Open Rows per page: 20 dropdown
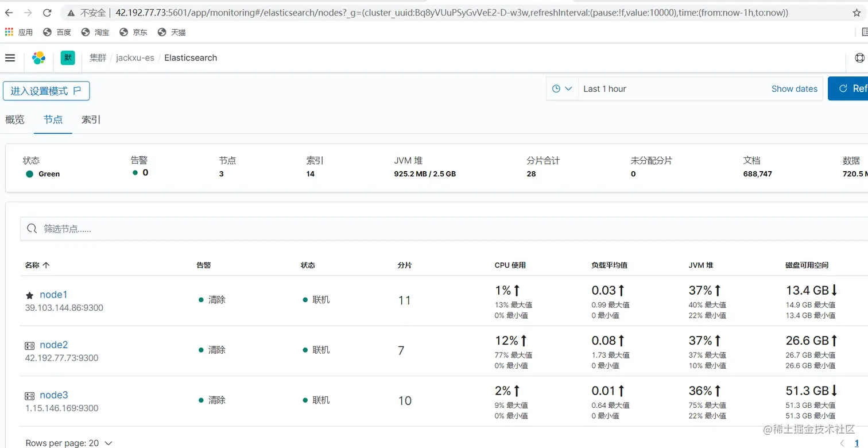Image resolution: width=868 pixels, height=448 pixels. point(69,443)
